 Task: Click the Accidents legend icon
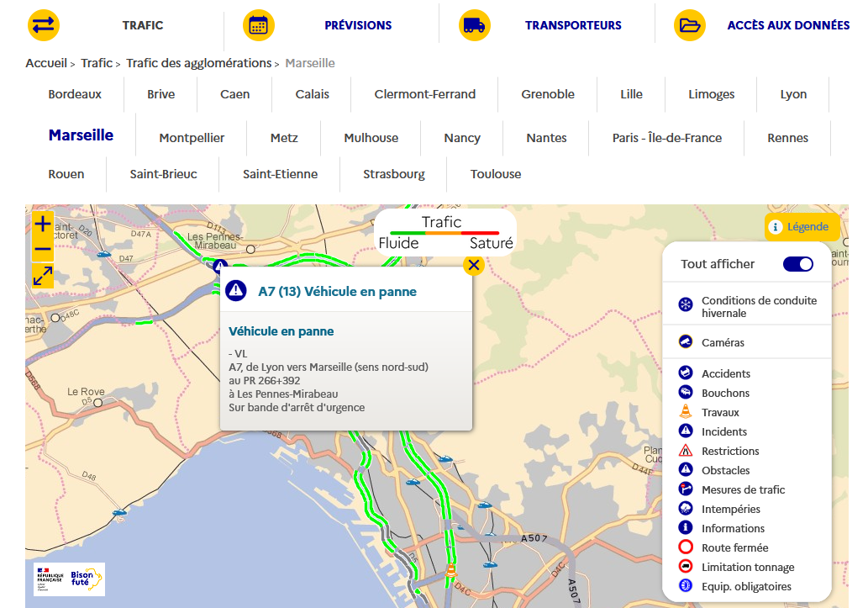686,373
